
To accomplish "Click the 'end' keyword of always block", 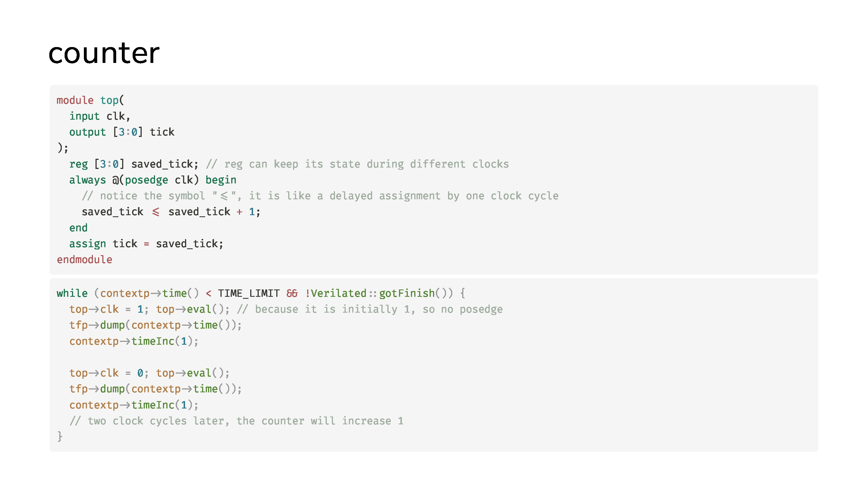I will click(78, 228).
